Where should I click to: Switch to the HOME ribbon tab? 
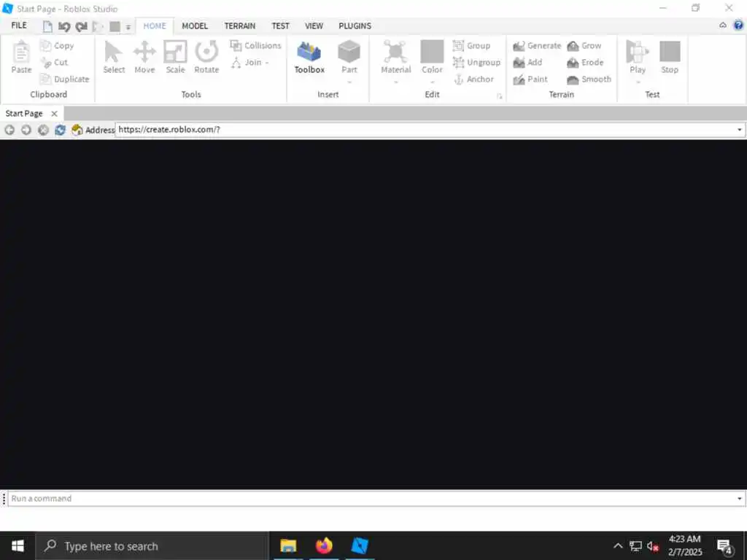click(x=155, y=26)
